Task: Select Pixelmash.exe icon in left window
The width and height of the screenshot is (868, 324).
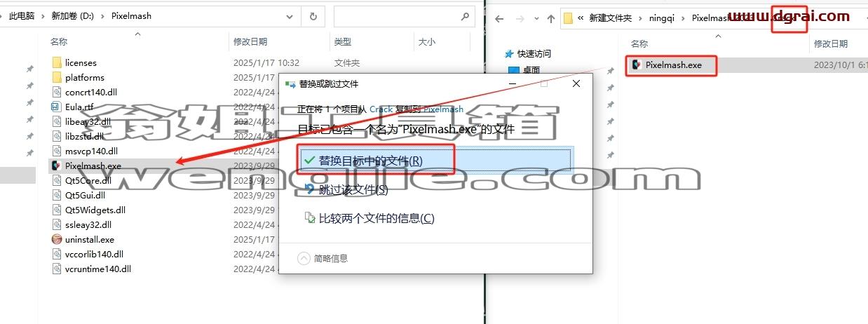Action: [57, 166]
